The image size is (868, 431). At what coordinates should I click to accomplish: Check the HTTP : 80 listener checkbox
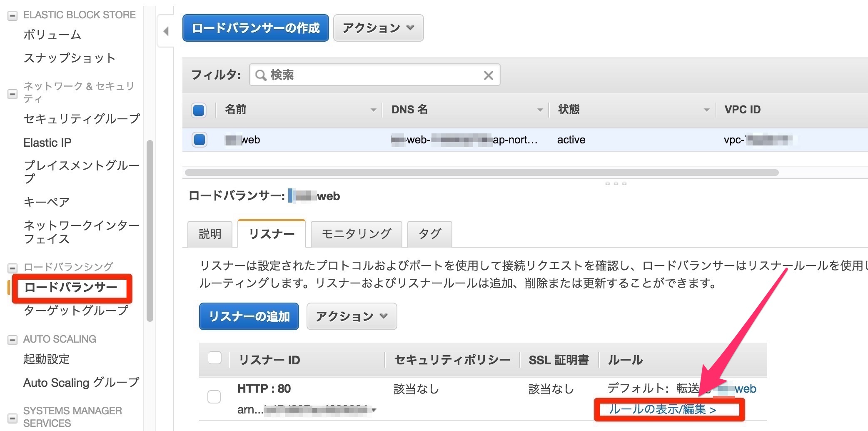coord(214,396)
